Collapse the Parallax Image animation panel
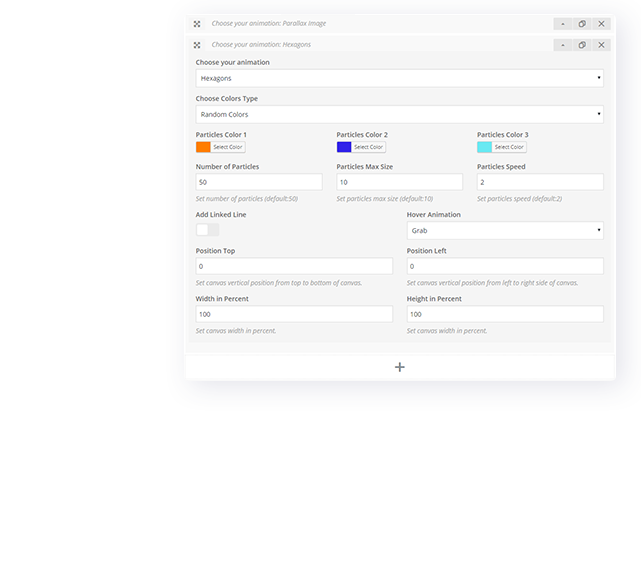 click(x=563, y=23)
